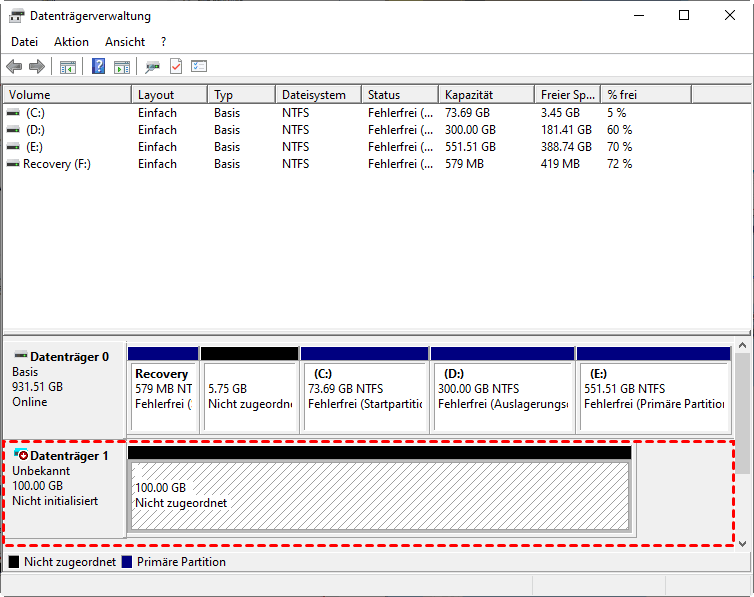Click the red checkmark toolbar icon
The width and height of the screenshot is (754, 597).
(176, 66)
